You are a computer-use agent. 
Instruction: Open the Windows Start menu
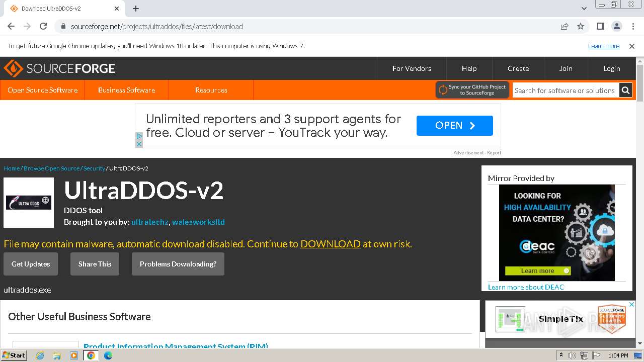click(x=15, y=355)
